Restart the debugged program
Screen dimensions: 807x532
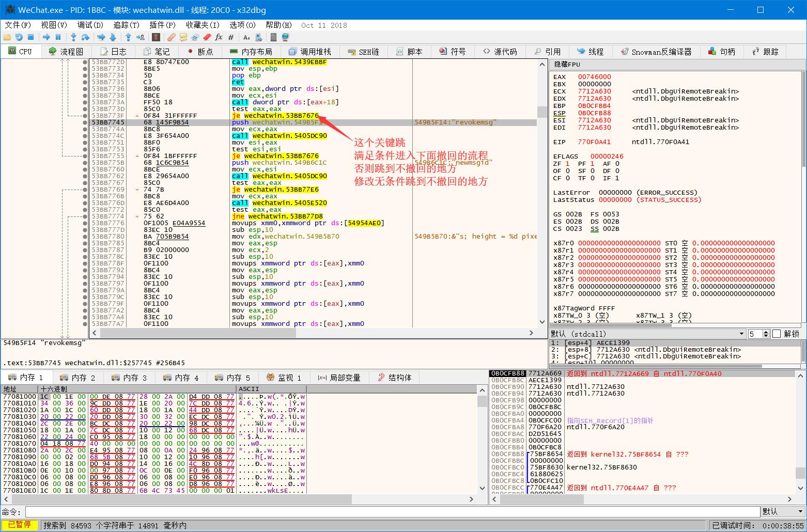pos(19,37)
